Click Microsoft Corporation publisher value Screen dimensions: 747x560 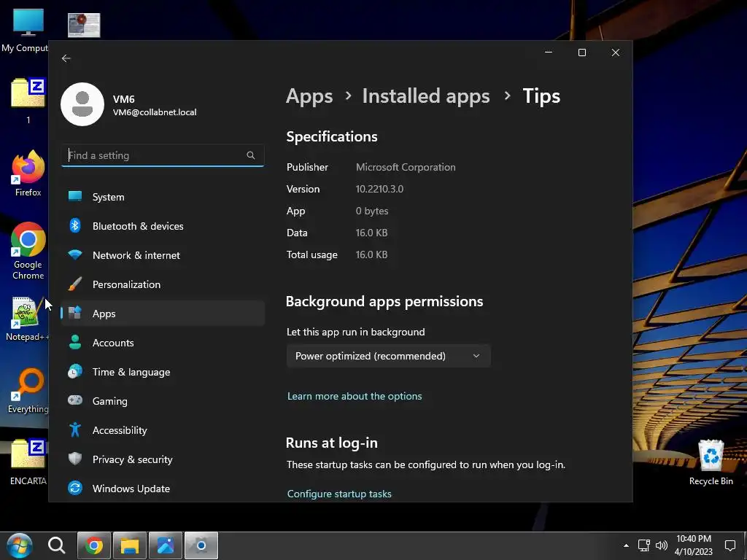coord(406,167)
